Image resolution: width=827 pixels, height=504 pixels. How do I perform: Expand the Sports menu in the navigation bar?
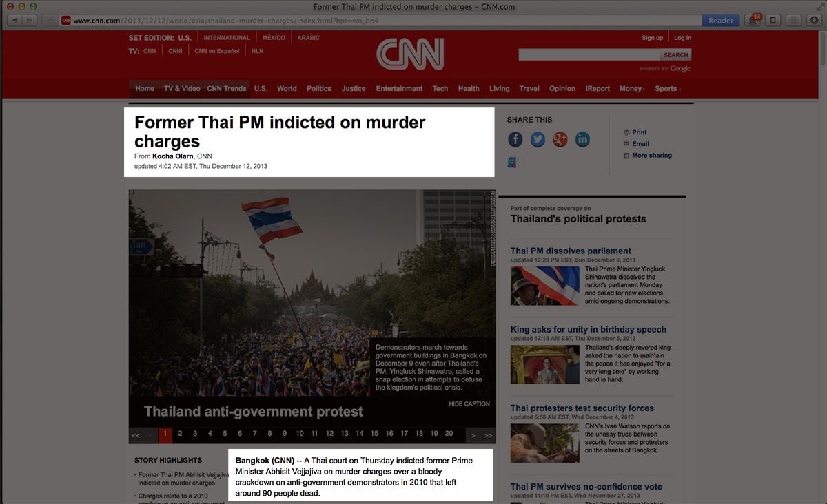coord(668,89)
